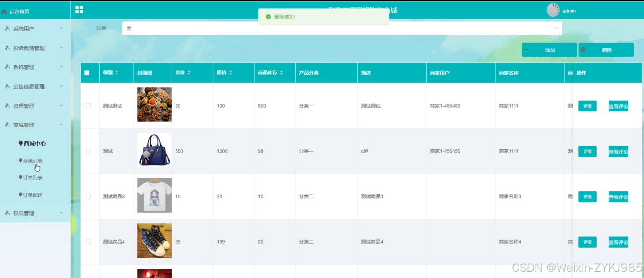Click the grid menu icon in header
Screen dimensions: 644x278
click(79, 10)
